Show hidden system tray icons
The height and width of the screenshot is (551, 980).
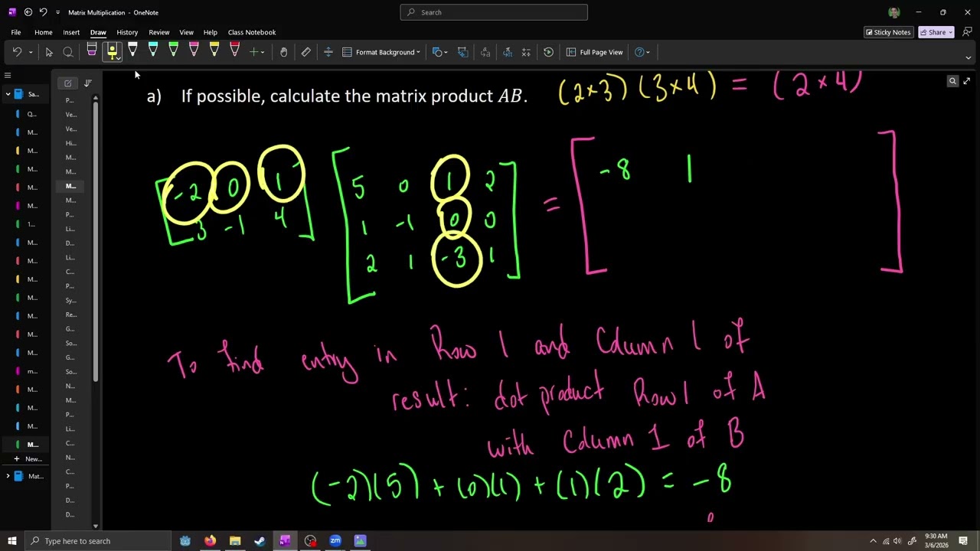[873, 541]
